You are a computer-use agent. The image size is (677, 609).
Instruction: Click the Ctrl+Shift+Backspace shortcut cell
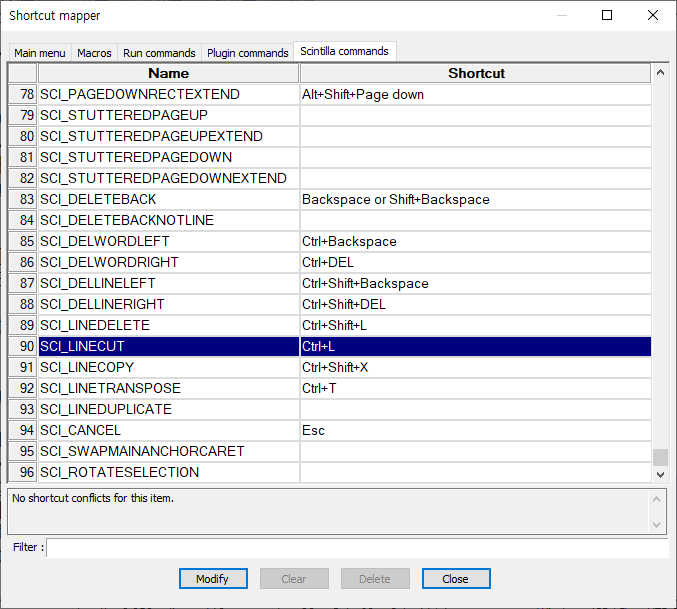click(x=476, y=283)
